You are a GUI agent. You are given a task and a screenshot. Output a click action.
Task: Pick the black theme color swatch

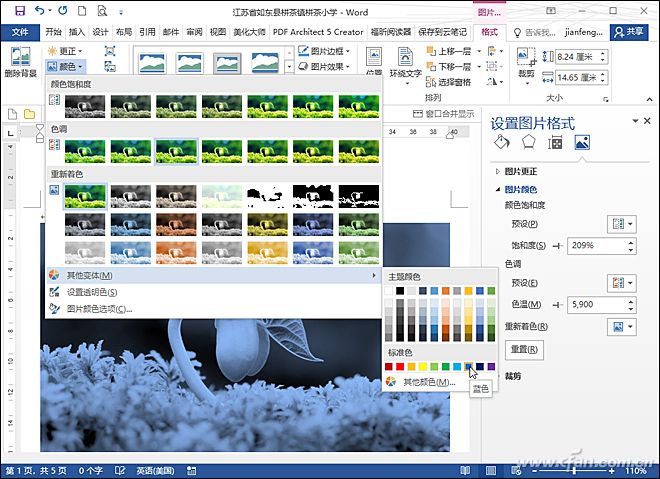(400, 290)
